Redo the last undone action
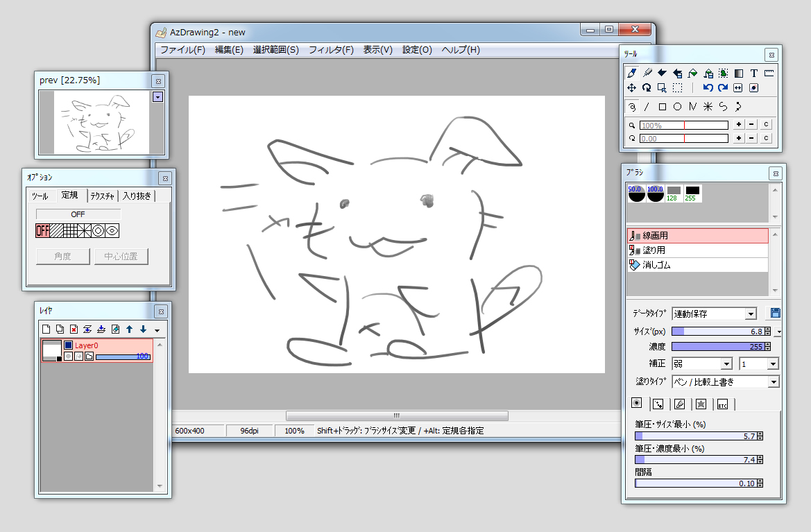This screenshot has height=532, width=811. tap(723, 87)
